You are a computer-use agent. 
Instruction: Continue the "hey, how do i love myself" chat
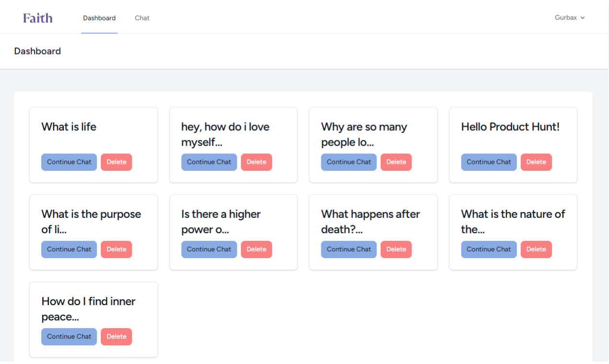209,162
